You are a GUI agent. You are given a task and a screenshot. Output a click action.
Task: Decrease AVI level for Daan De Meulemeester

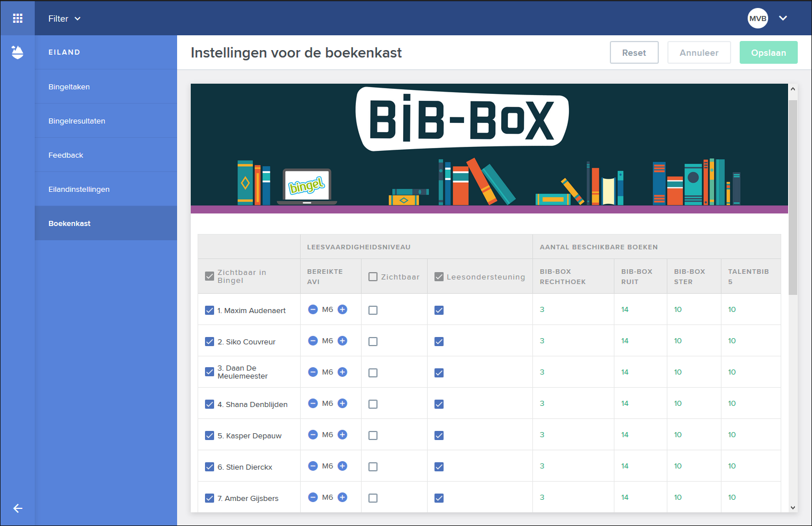coord(313,372)
